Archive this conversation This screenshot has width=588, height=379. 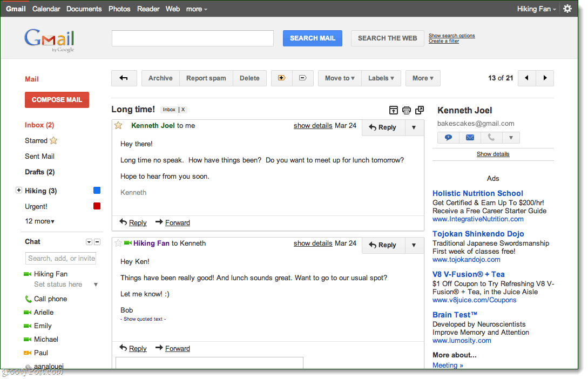160,78
